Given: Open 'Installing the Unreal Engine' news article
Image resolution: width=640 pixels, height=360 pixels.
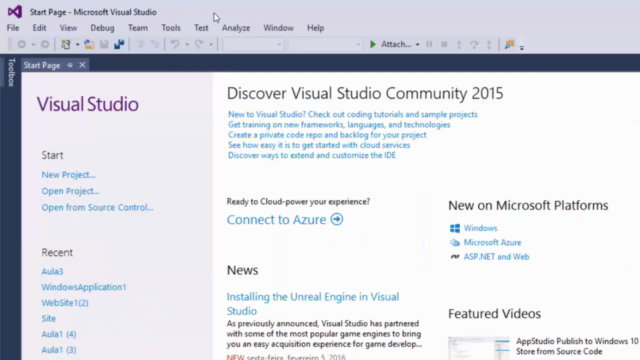Looking at the screenshot, I should (x=313, y=304).
